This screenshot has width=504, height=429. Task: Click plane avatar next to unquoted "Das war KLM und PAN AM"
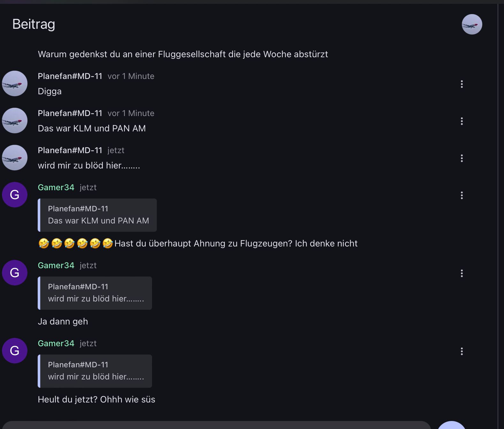tap(15, 121)
